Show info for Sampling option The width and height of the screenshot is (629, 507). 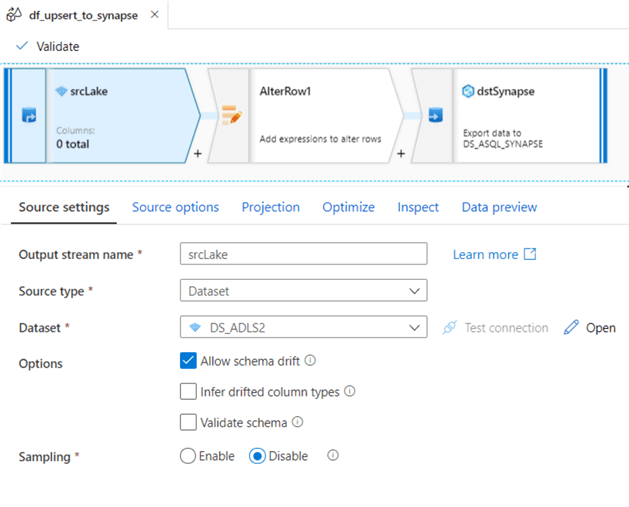[333, 455]
